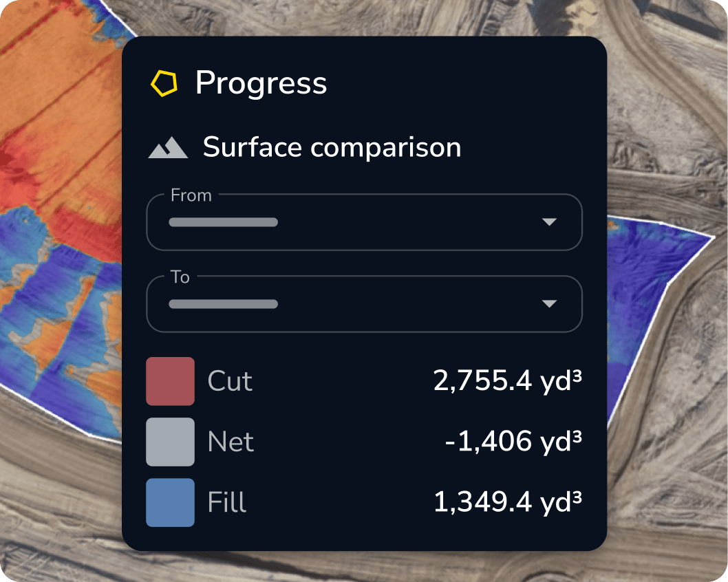Open the To surface dropdown
The width and height of the screenshot is (728, 582).
click(364, 303)
